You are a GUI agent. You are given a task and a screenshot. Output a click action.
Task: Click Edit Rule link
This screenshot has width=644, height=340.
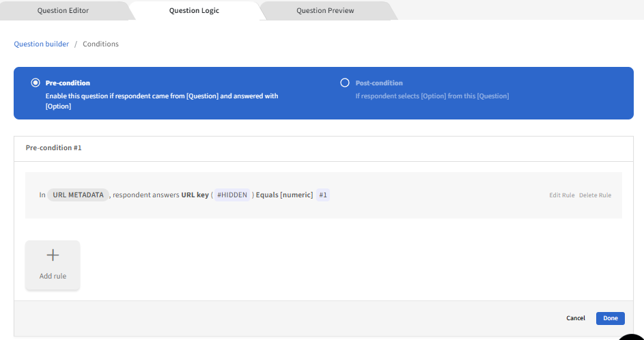(x=561, y=195)
